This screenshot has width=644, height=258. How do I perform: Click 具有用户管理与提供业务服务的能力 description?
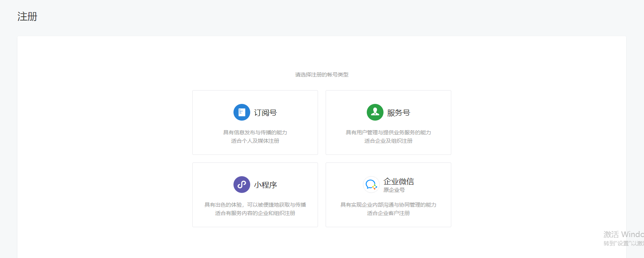point(388,132)
